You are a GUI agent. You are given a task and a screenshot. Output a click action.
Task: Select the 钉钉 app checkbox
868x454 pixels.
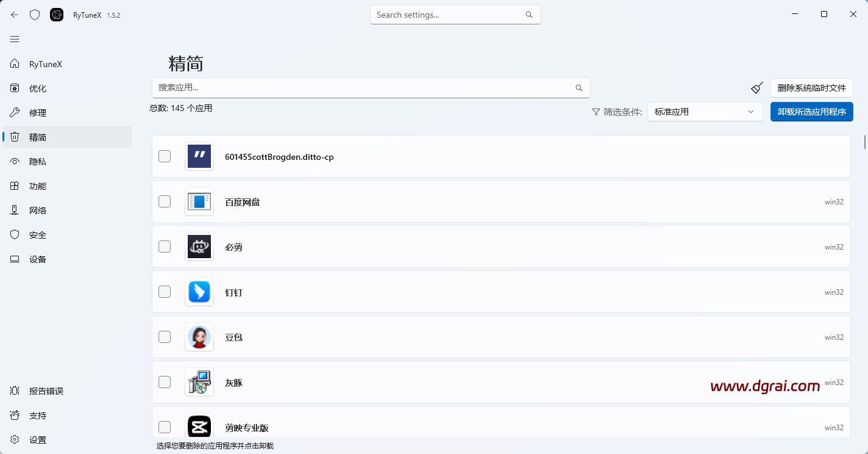point(165,292)
